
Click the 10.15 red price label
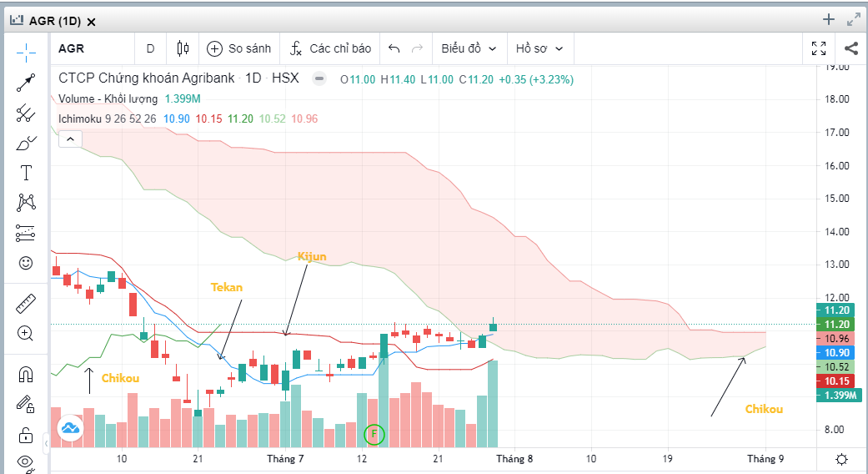click(x=836, y=381)
